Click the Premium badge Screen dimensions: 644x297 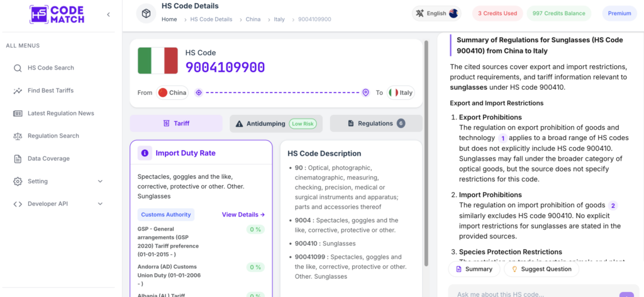[619, 14]
